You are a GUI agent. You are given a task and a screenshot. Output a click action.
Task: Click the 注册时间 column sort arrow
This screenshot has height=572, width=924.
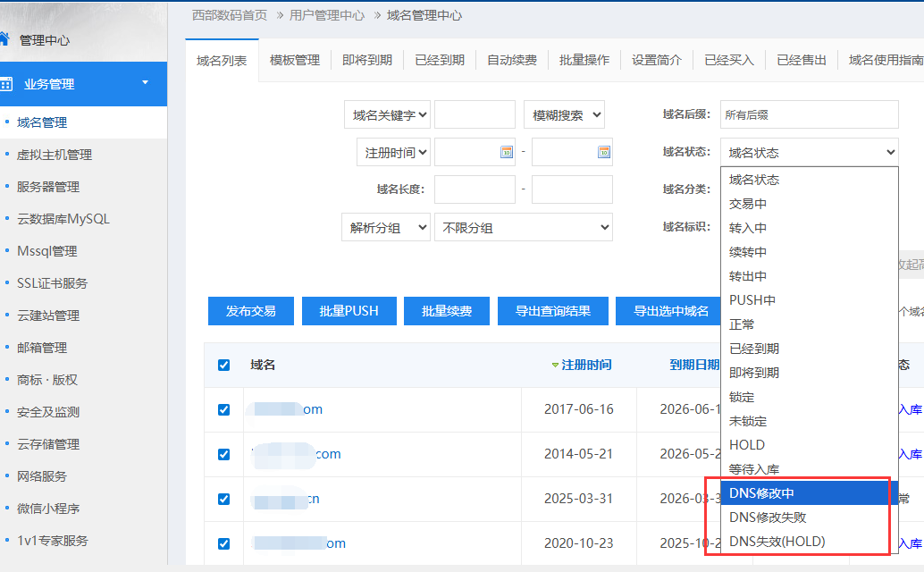point(555,366)
